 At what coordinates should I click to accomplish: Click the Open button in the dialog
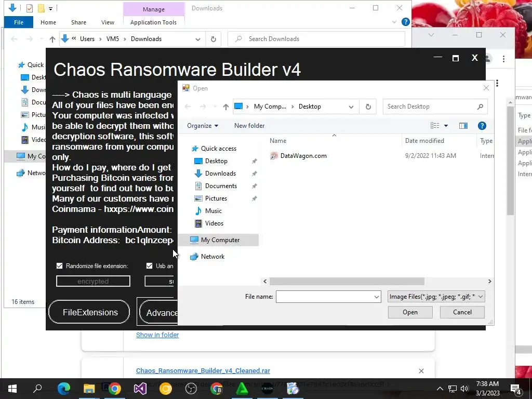tap(410, 312)
